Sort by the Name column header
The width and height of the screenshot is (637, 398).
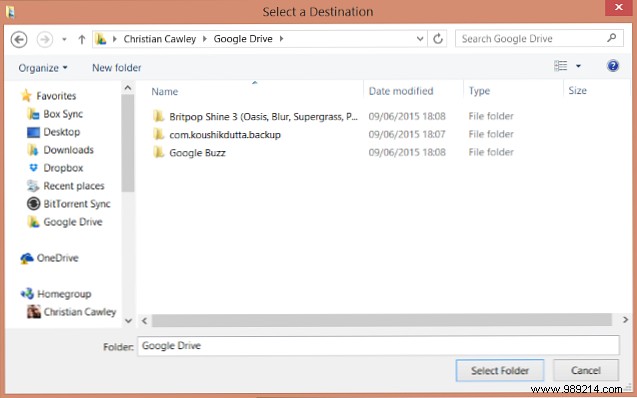[x=165, y=91]
